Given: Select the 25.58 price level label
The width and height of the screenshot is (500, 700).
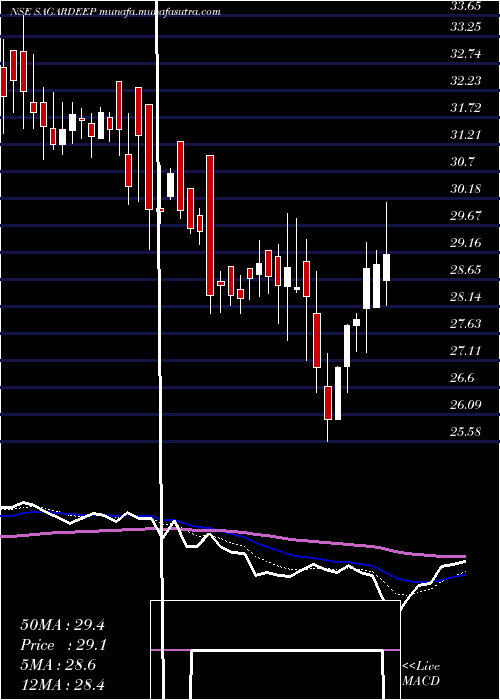Looking at the screenshot, I should click(466, 432).
